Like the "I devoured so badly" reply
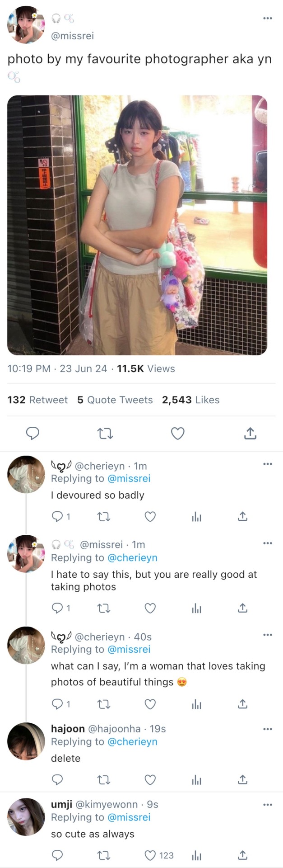This screenshot has height=868, width=283. 150,516
